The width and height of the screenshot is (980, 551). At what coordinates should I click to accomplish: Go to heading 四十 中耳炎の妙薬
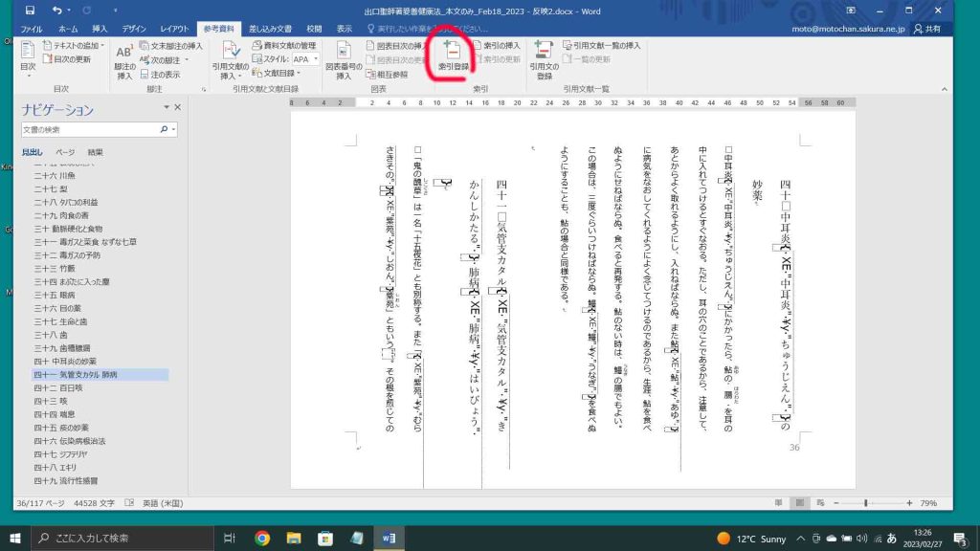click(65, 361)
